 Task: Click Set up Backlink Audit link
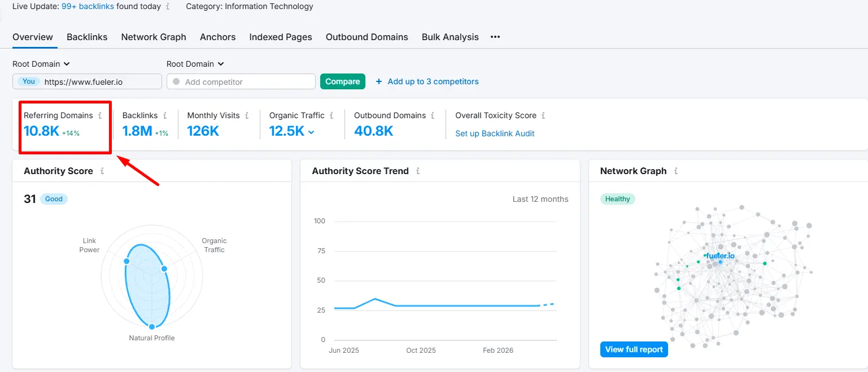(495, 133)
